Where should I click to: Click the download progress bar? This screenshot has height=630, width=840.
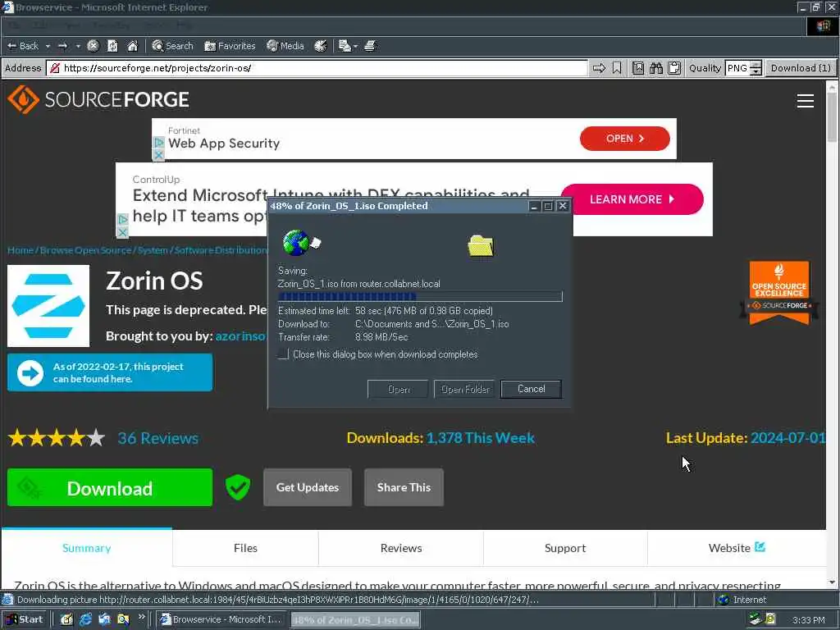click(420, 297)
